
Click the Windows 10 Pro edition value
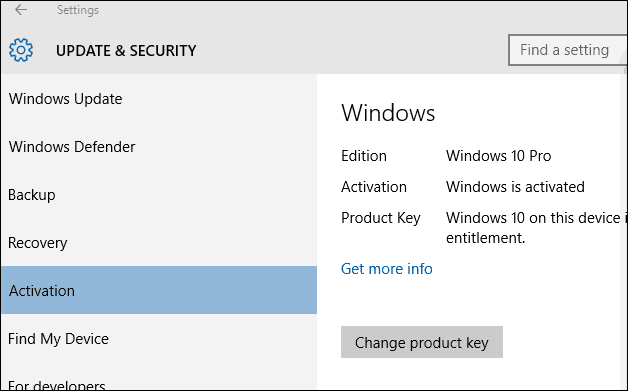point(498,156)
